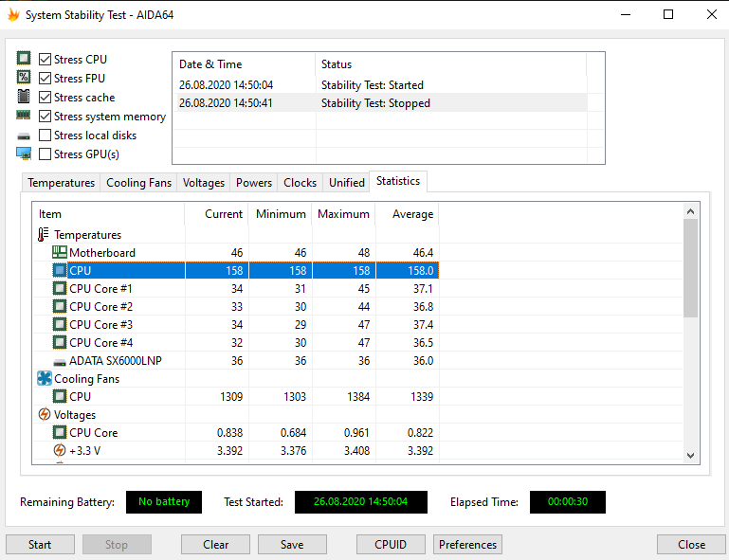This screenshot has width=729, height=560.
Task: Click the Maximum column header
Action: pyautogui.click(x=343, y=214)
